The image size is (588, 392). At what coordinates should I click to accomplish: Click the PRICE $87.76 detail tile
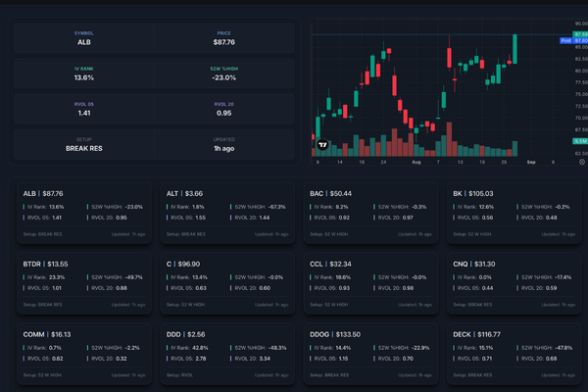coord(223,38)
